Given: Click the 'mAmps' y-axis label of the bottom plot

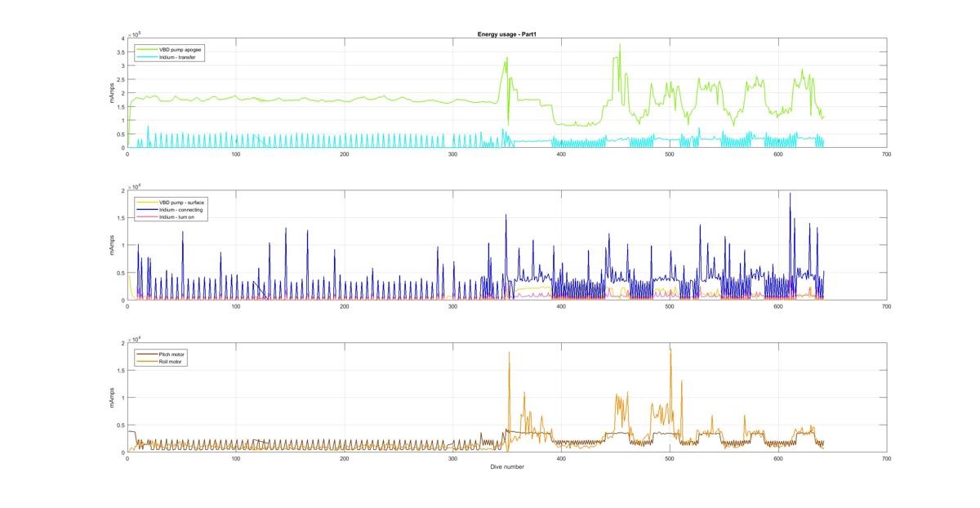Looking at the screenshot, I should click(112, 398).
